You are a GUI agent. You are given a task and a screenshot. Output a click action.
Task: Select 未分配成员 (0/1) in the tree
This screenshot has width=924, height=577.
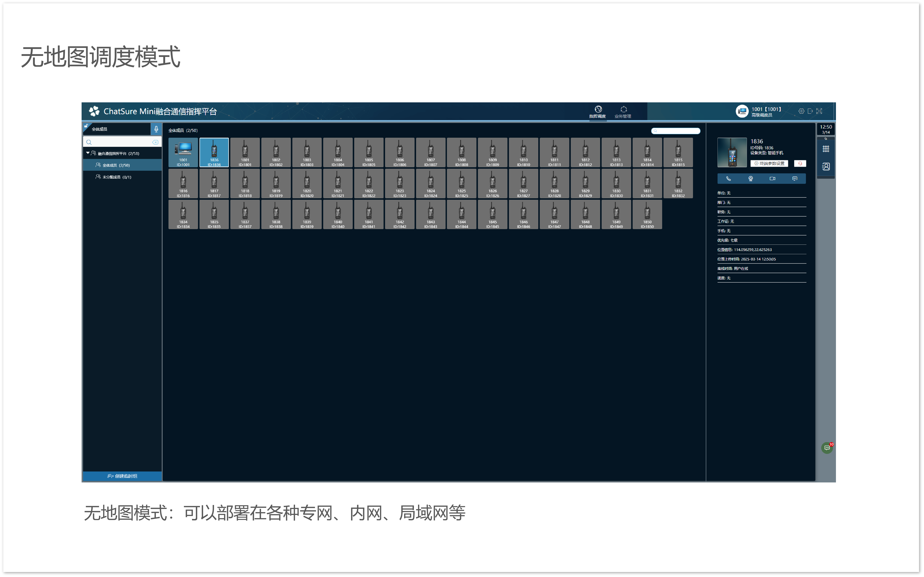(x=122, y=177)
